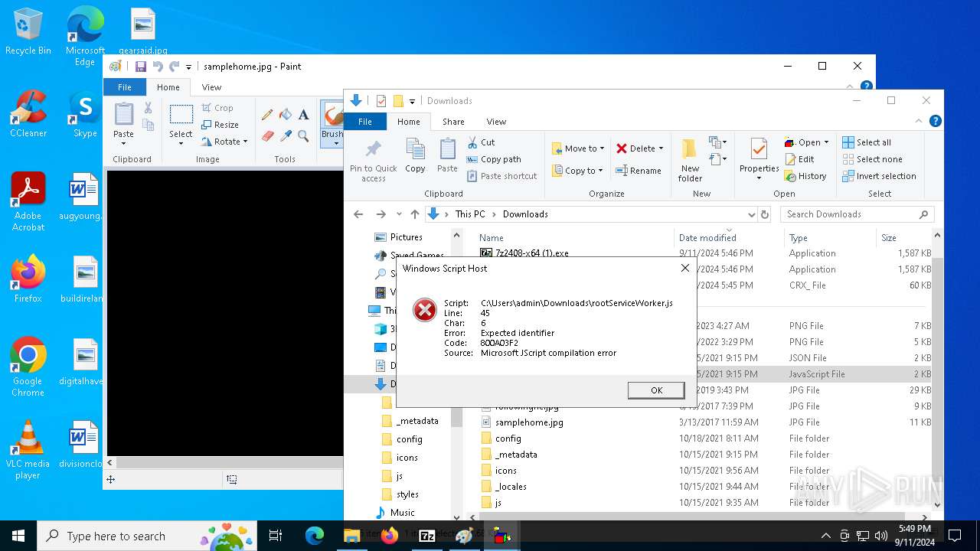Select Music in the Explorer navigation pane
The height and width of the screenshot is (551, 980).
coord(402,513)
